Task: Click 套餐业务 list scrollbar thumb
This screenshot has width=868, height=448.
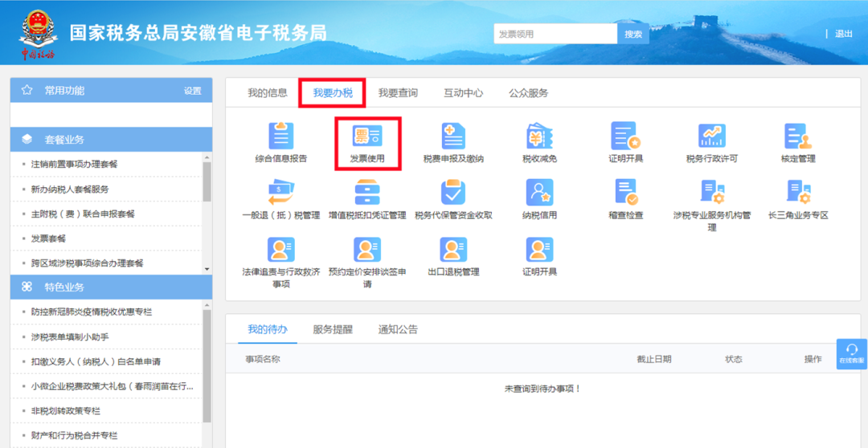Action: [207, 181]
